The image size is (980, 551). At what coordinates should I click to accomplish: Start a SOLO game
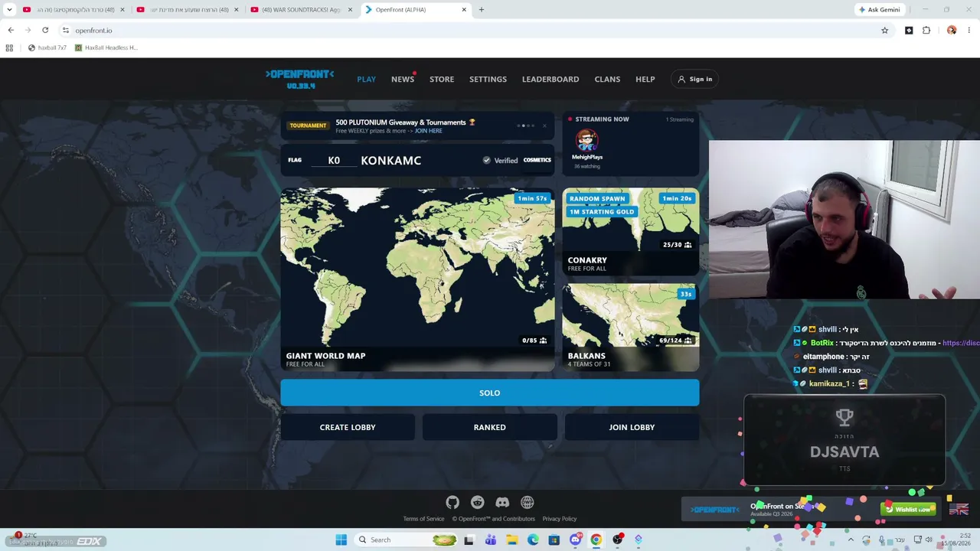490,393
